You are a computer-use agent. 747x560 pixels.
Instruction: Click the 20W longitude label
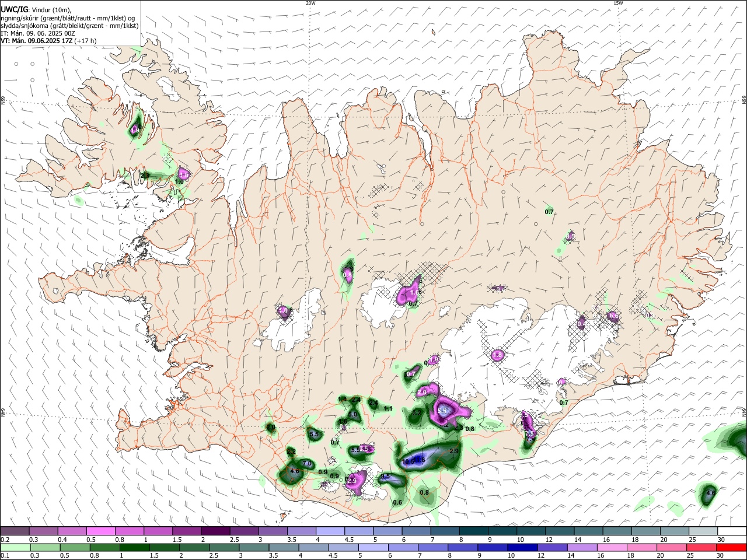point(311,3)
